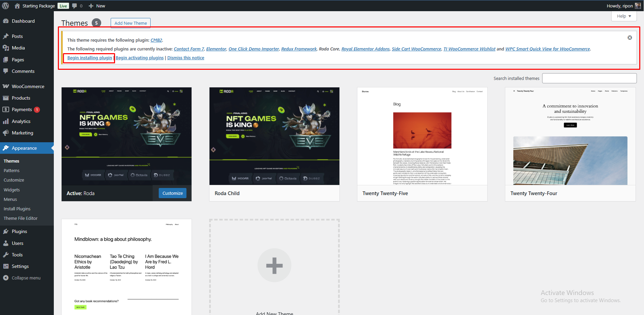The image size is (644, 315).
Task: Open the CMB2 plugin link
Action: tap(156, 40)
